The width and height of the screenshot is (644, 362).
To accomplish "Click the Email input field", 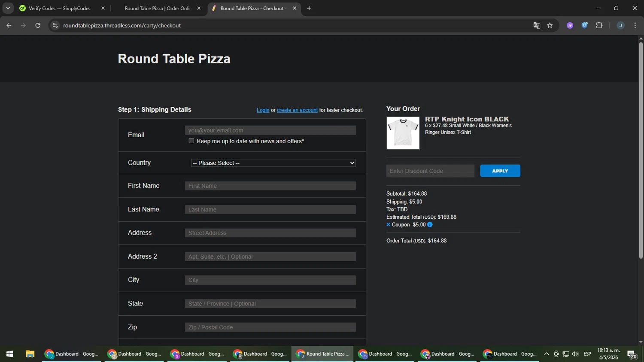I will pyautogui.click(x=270, y=130).
